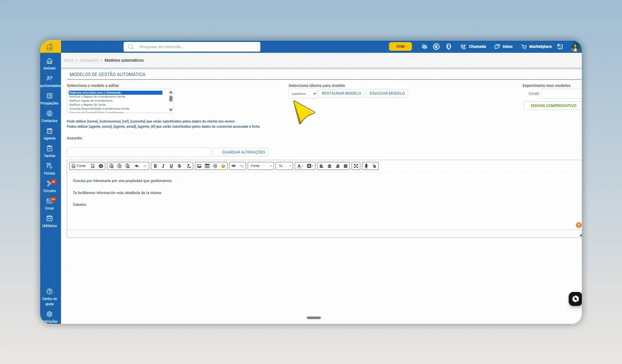Go to Definições breadcrumb
This screenshot has width=622, height=364.
coord(89,60)
